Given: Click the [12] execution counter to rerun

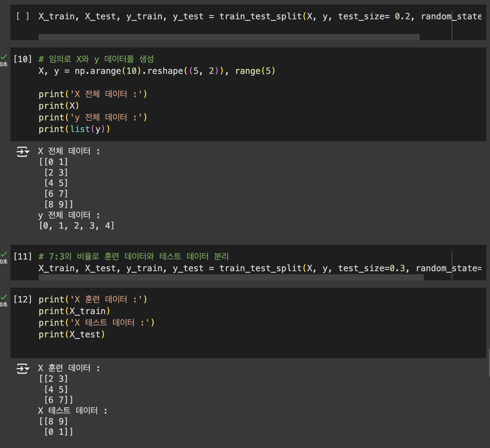Looking at the screenshot, I should point(23,299).
